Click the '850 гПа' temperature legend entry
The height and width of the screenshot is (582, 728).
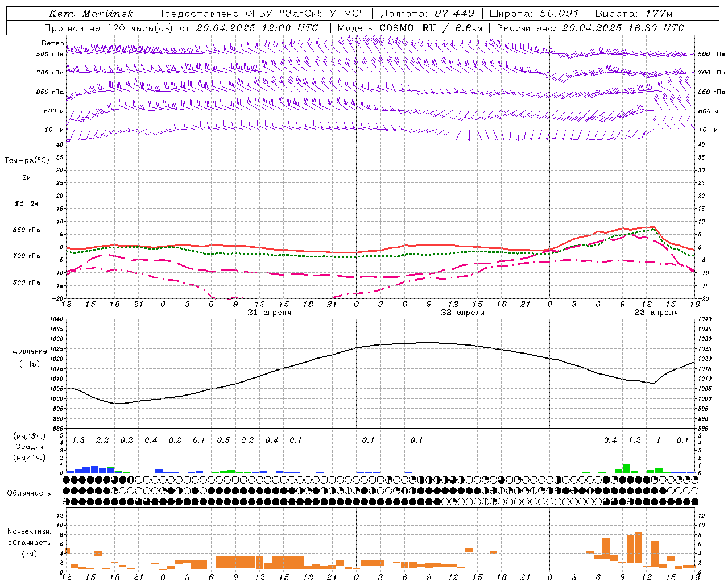point(27,230)
